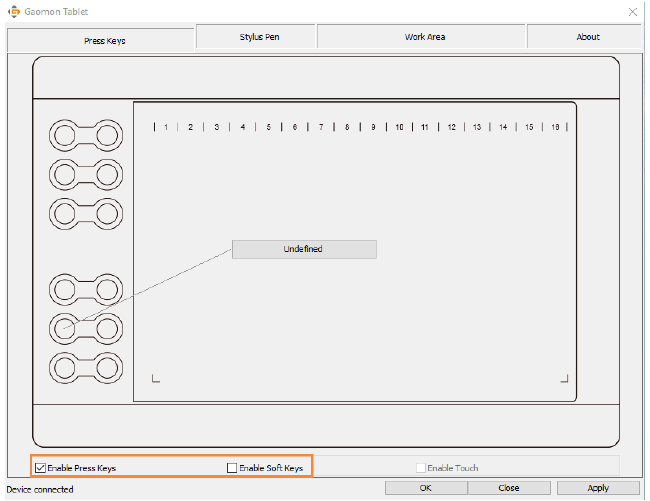The image size is (650, 501).
Task: Click right press key in bottom row
Action: coord(107,368)
